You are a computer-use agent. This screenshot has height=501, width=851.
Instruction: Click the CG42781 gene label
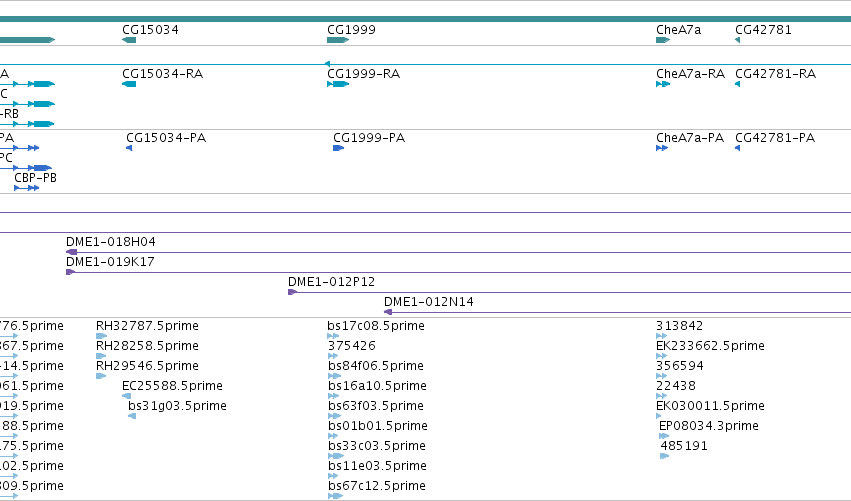click(x=763, y=30)
